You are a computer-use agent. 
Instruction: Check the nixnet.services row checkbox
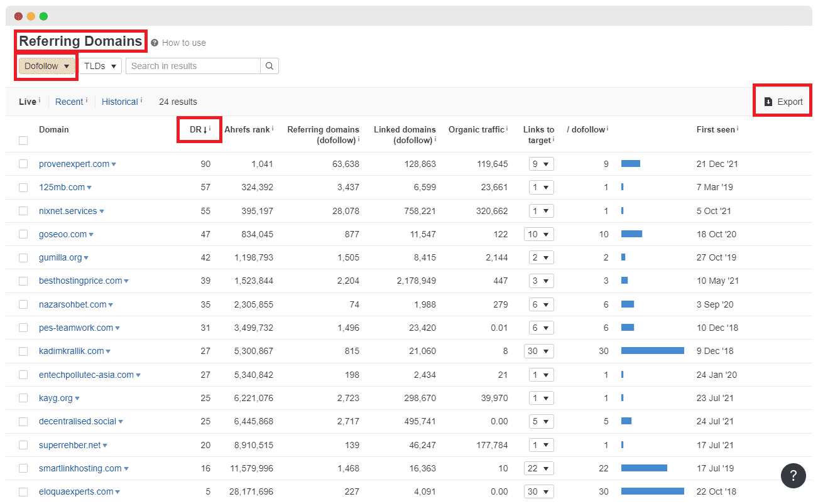coord(23,211)
